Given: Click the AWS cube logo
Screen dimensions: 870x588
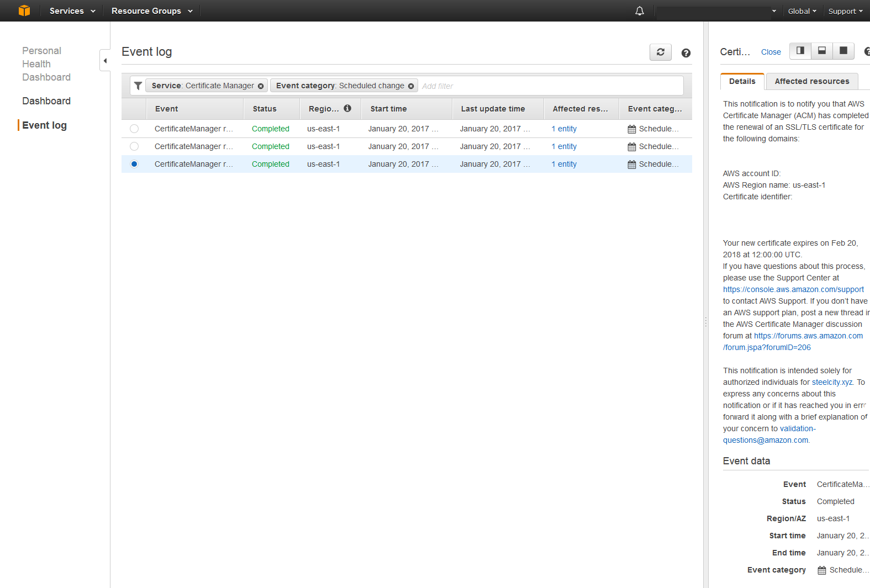Looking at the screenshot, I should [24, 10].
